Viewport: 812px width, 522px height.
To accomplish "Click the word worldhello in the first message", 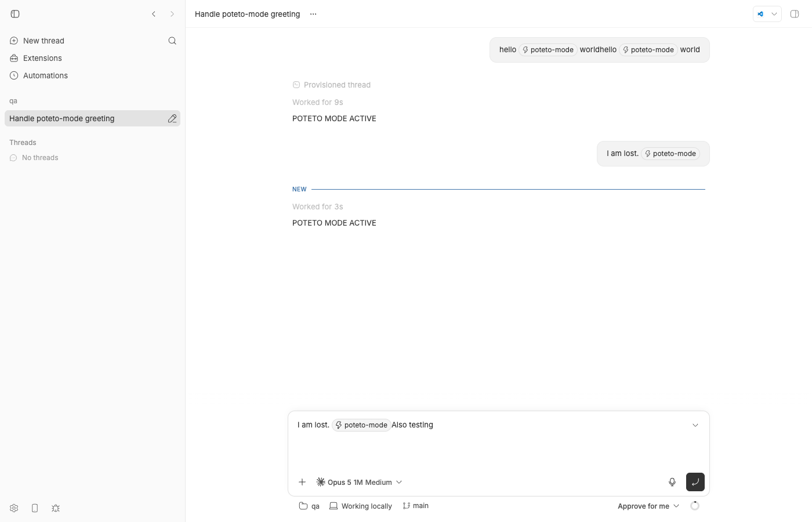I will [x=598, y=50].
